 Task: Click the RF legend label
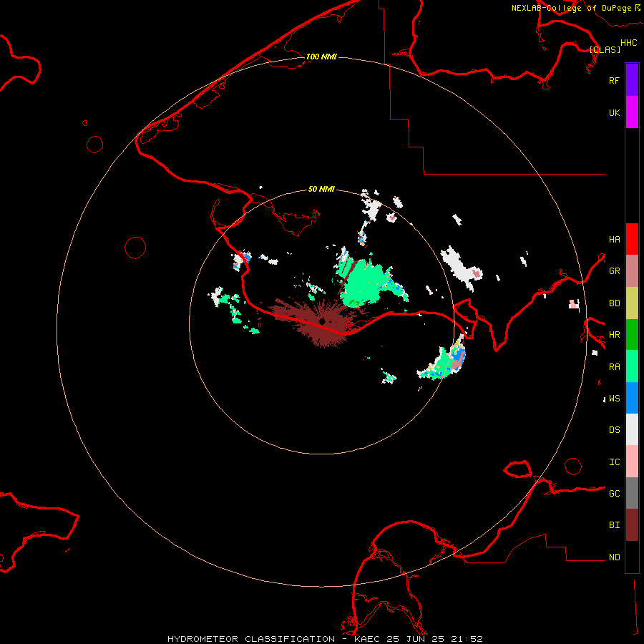614,80
